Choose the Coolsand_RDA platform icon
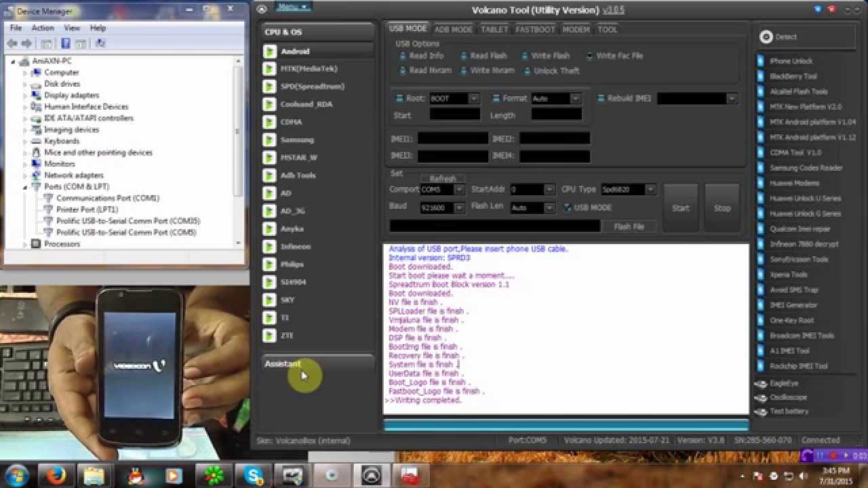The image size is (868, 488). click(x=269, y=104)
